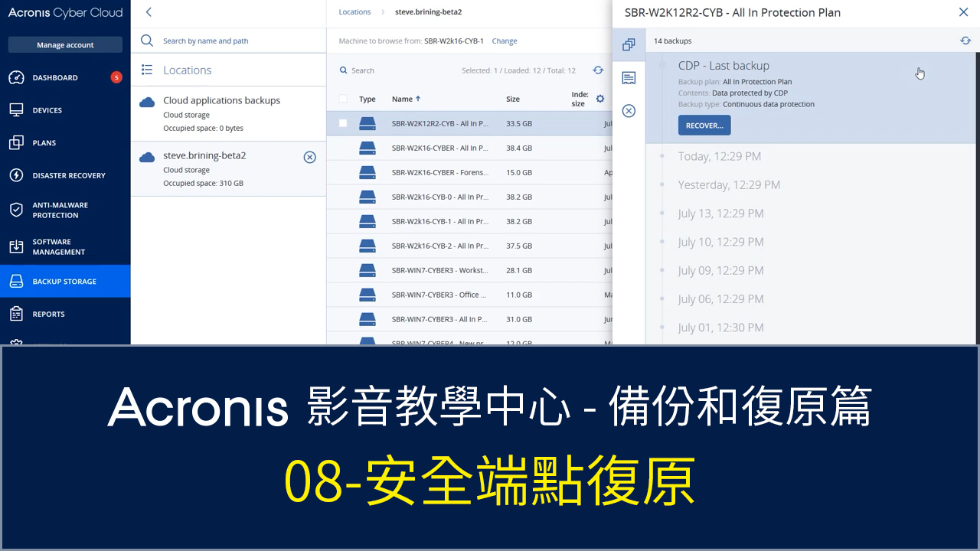This screenshot has width=980, height=551.
Task: Click Change machine to browse link
Action: point(505,41)
